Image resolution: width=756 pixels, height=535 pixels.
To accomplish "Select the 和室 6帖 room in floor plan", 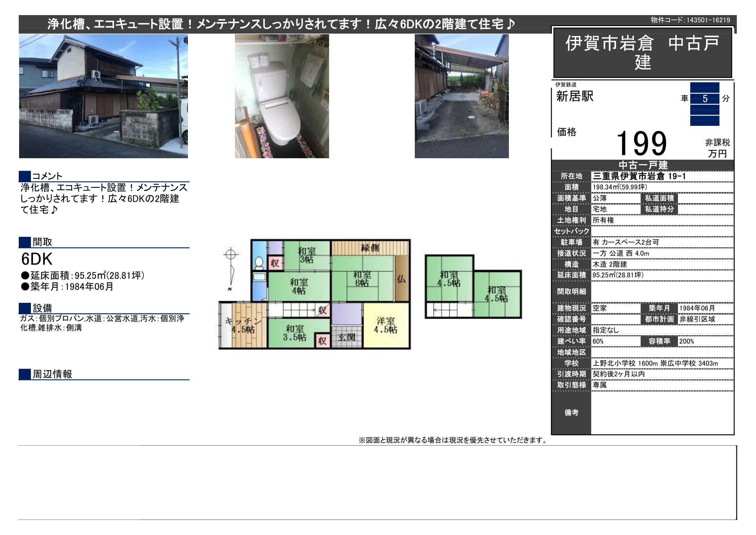I will point(363,279).
